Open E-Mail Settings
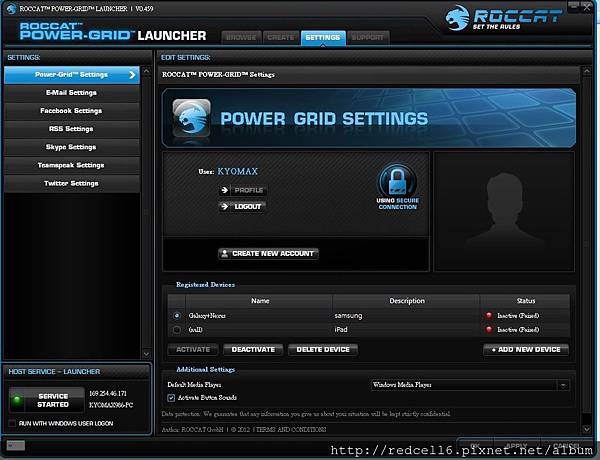The width and height of the screenshot is (600, 460). tap(72, 93)
